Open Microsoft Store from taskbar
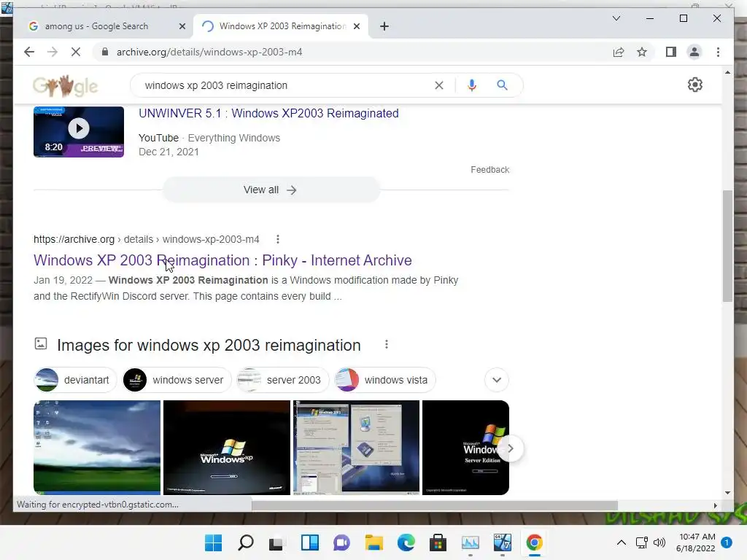This screenshot has height=560, width=747. [438, 542]
